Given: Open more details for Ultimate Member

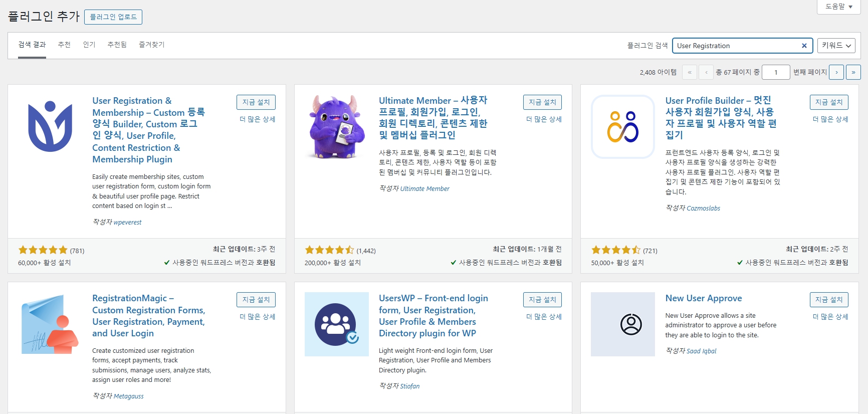Looking at the screenshot, I should click(x=544, y=119).
